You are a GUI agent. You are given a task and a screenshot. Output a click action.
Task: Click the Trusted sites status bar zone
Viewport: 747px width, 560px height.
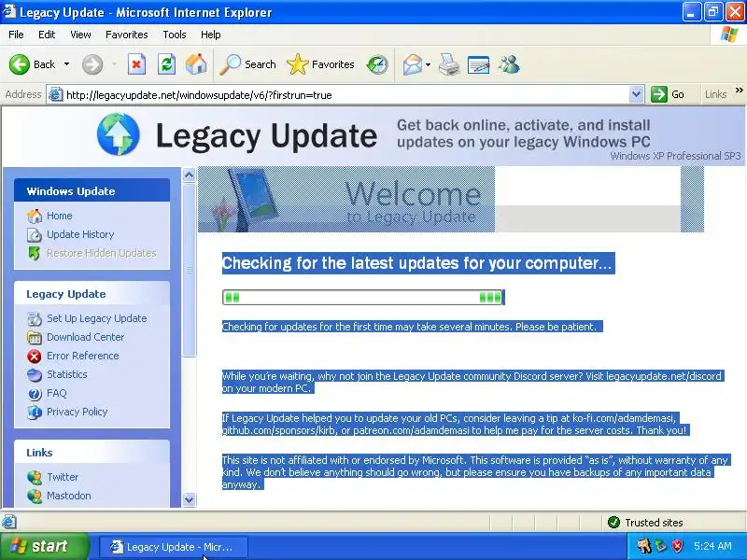646,523
